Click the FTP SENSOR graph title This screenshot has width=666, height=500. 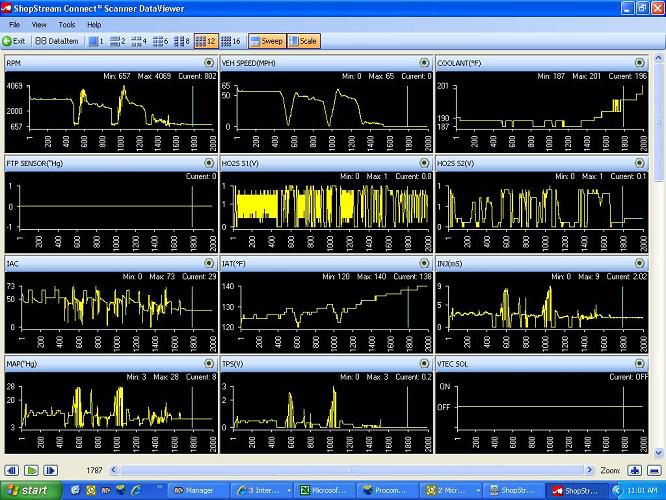coord(34,163)
